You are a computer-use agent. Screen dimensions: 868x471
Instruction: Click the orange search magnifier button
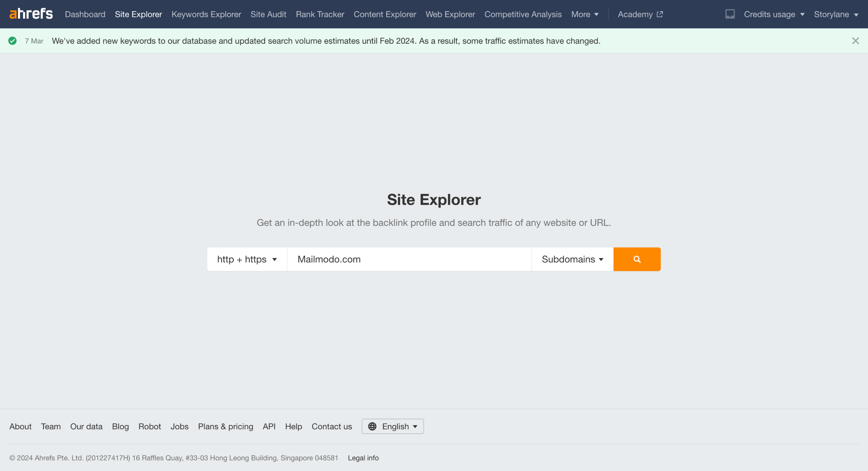pyautogui.click(x=637, y=259)
